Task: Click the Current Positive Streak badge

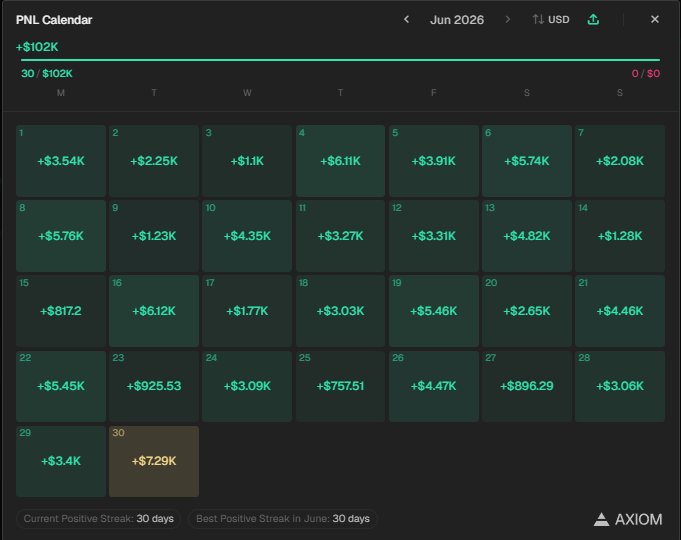Action: click(99, 519)
